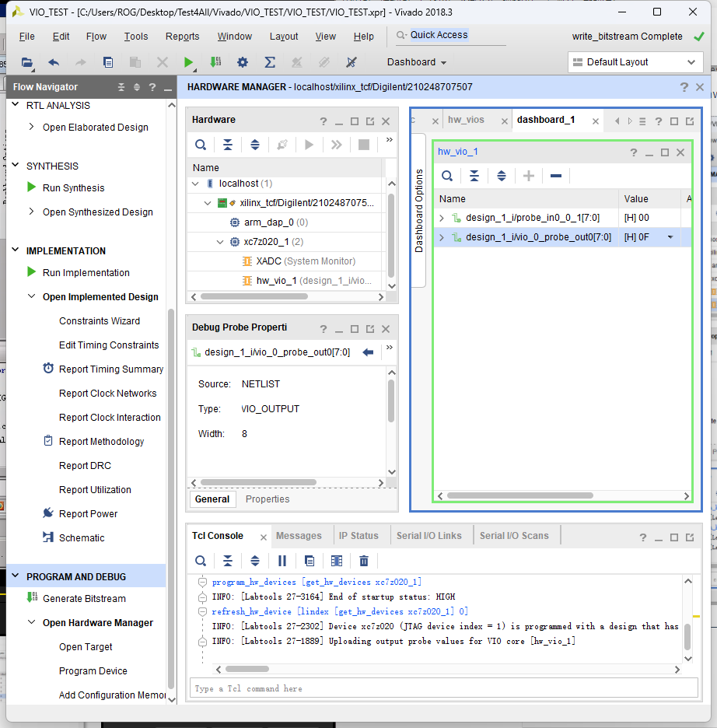The height and width of the screenshot is (728, 717).
Task: Open the Default Layout combo box
Action: (x=635, y=62)
